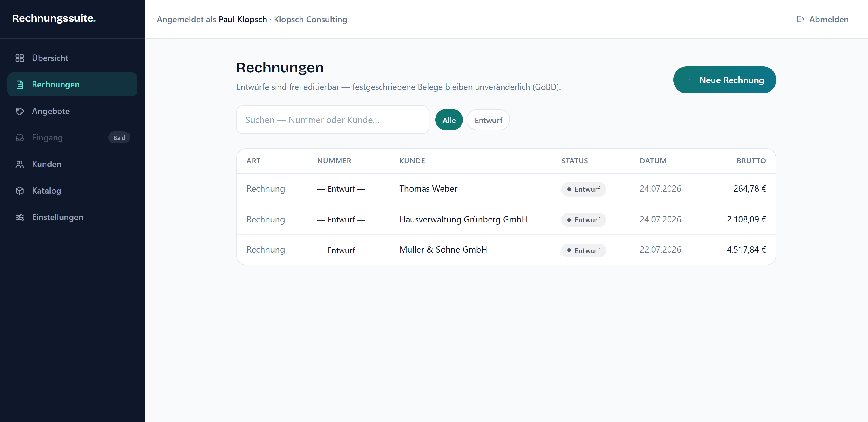Select the Alle filter chip
Image resolution: width=868 pixels, height=422 pixels.
pos(449,120)
